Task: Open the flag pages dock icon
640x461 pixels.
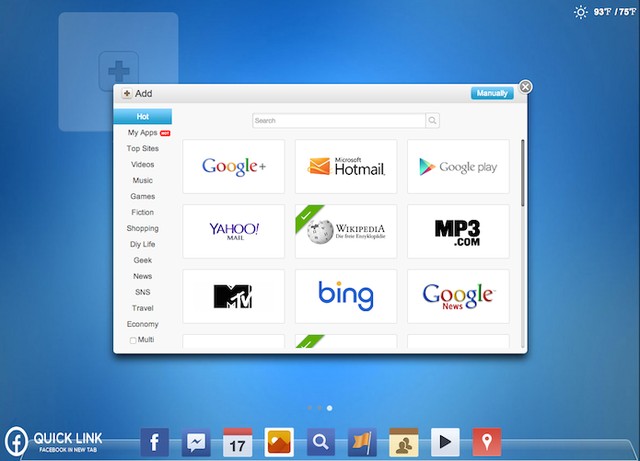Action: [362, 442]
